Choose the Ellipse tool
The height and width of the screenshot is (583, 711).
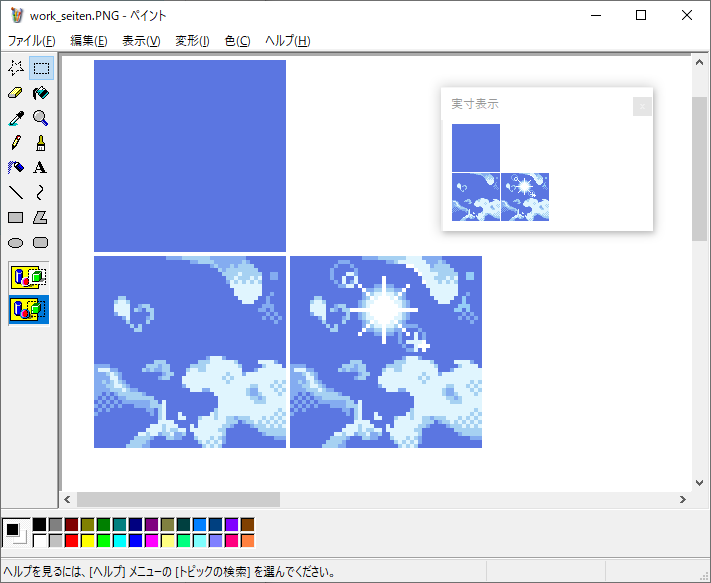tap(16, 243)
